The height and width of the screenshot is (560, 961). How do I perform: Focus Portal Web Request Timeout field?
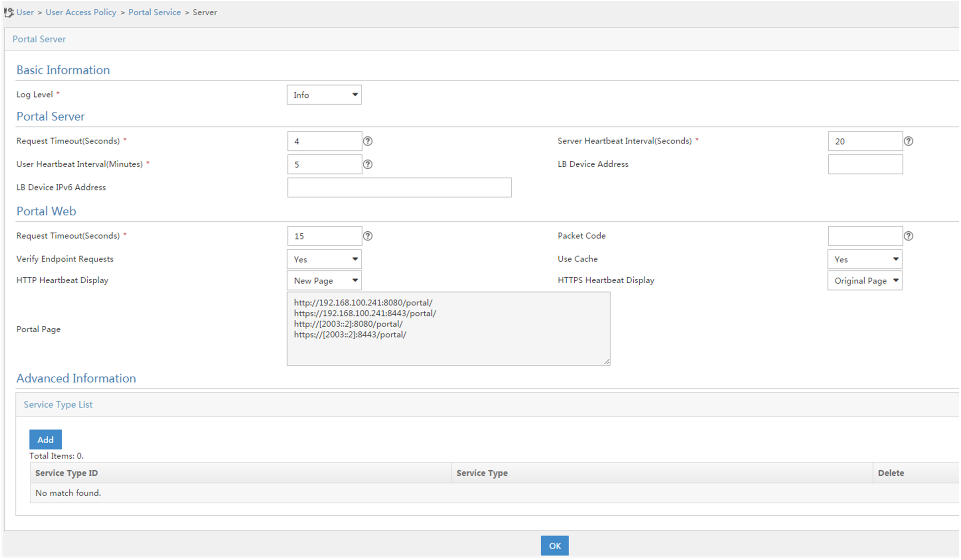325,236
